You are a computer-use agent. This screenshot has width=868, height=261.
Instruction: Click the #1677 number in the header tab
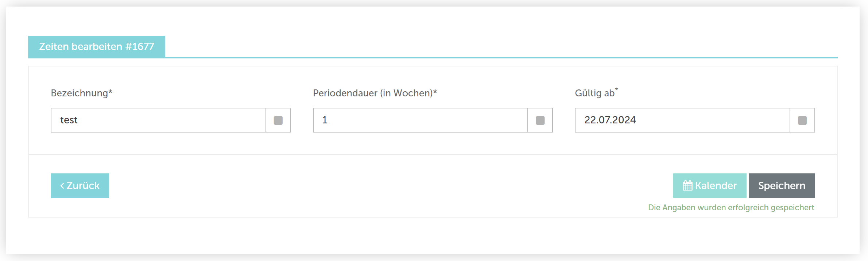(x=140, y=47)
